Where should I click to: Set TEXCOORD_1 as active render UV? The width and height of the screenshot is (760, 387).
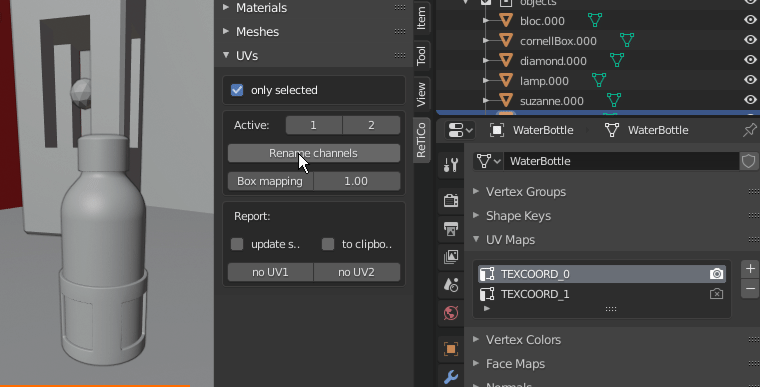pyautogui.click(x=716, y=294)
